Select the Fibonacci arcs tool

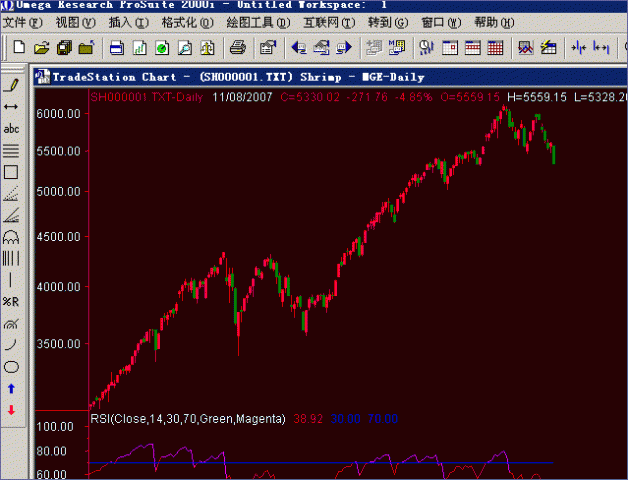point(12,236)
